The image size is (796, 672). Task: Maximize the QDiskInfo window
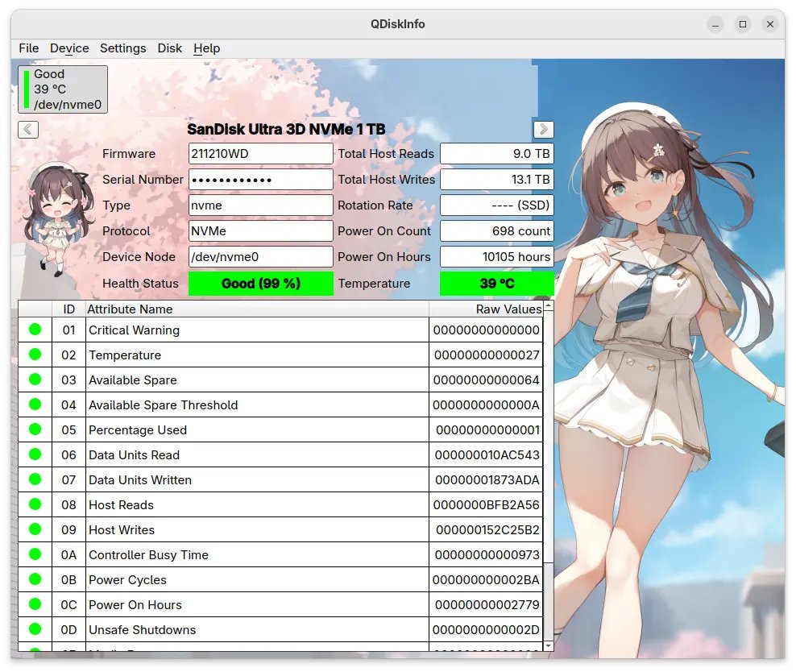(743, 24)
